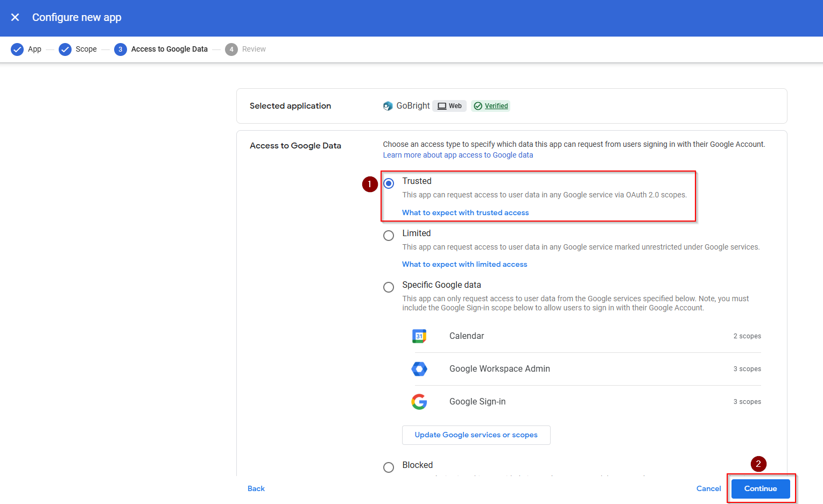The image size is (823, 504).
Task: Click the Google Sign-in G logo
Action: tap(419, 402)
